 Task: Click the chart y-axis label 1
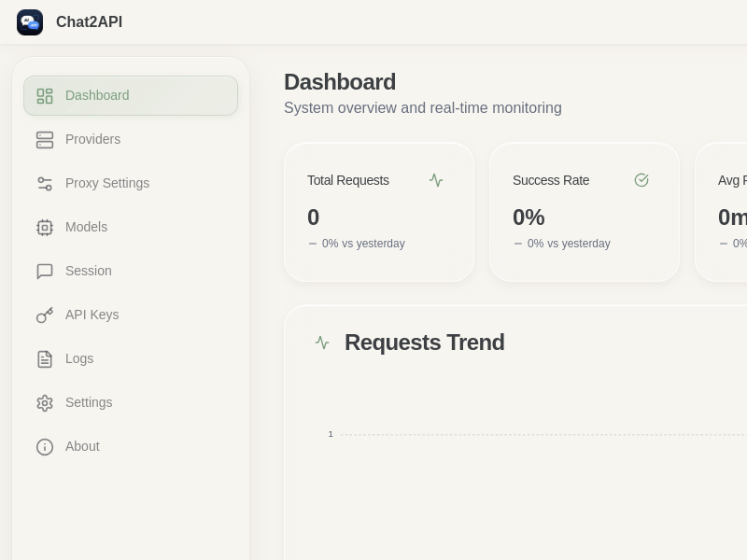click(x=331, y=434)
